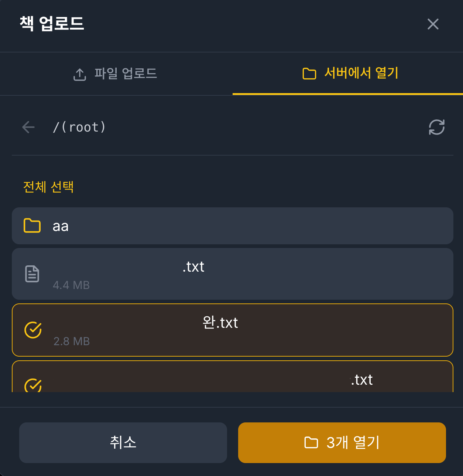The height and width of the screenshot is (476, 463).
Task: Click the 전체 선택 link
Action: 48,187
